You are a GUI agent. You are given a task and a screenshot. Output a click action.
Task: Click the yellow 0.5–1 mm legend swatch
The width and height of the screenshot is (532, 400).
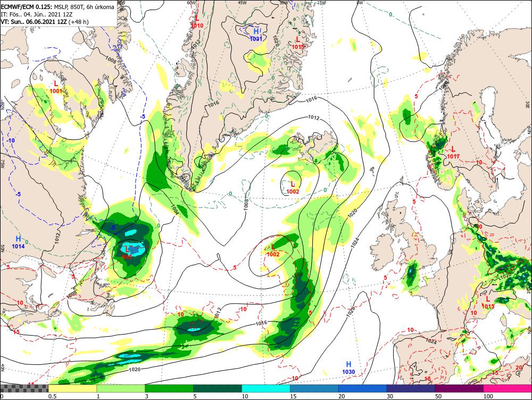[72, 389]
